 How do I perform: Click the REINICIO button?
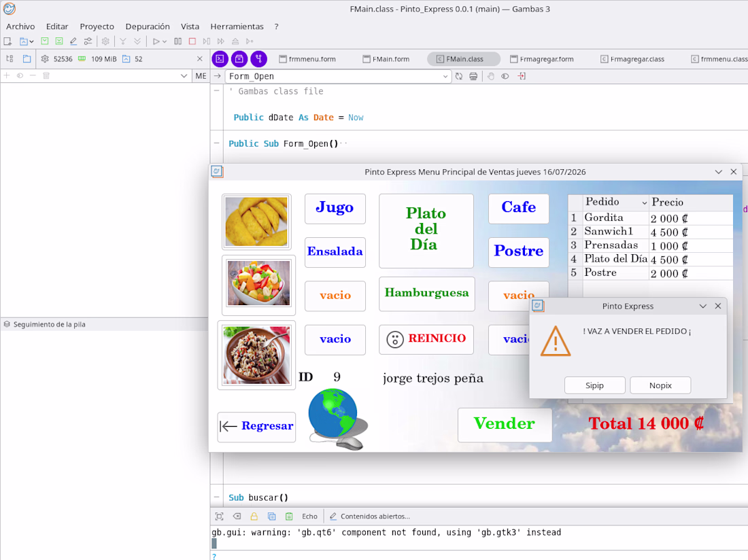click(426, 339)
